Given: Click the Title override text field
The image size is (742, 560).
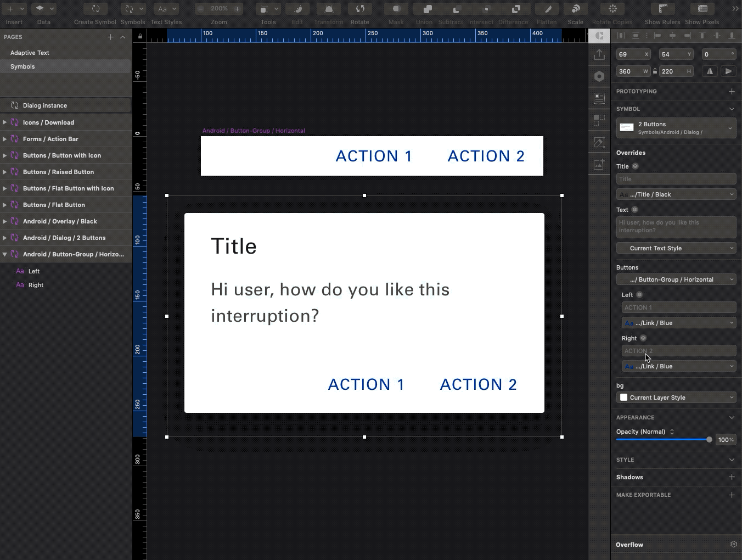Looking at the screenshot, I should coord(676,179).
